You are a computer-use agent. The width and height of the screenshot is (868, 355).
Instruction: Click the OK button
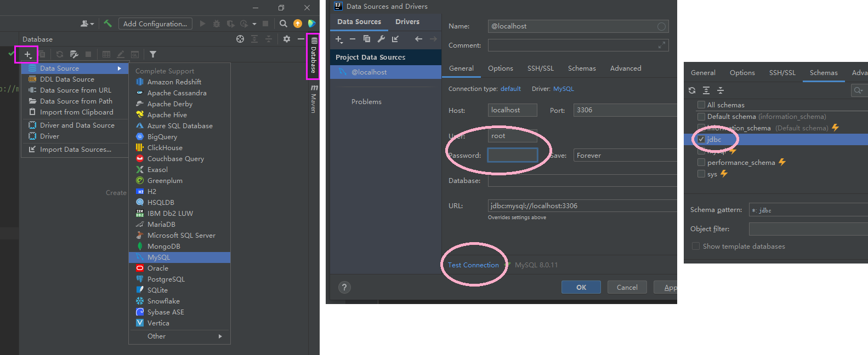point(581,287)
